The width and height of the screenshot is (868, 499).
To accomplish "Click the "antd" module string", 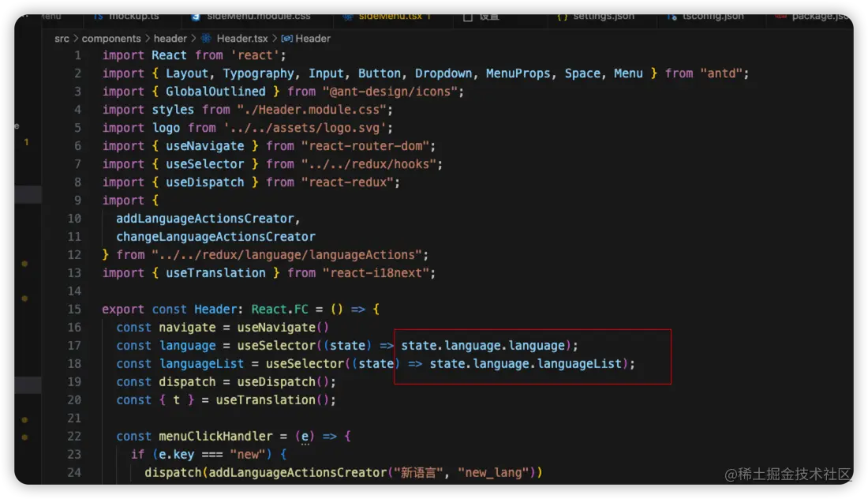I will coord(721,73).
